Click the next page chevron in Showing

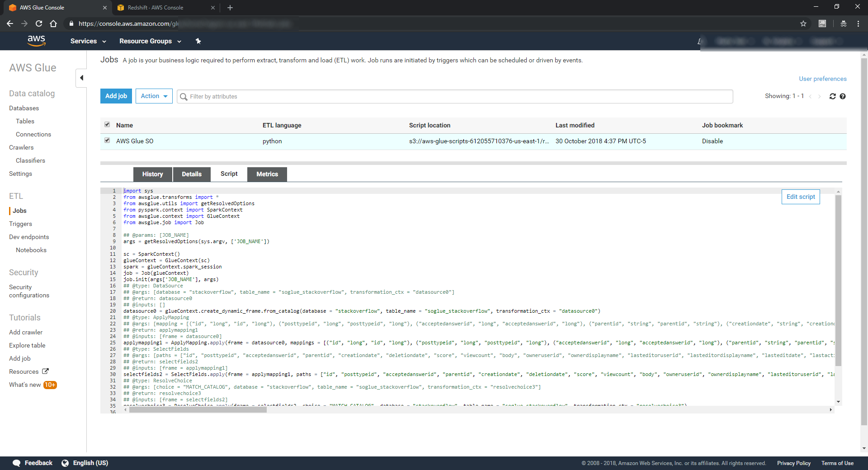(819, 96)
